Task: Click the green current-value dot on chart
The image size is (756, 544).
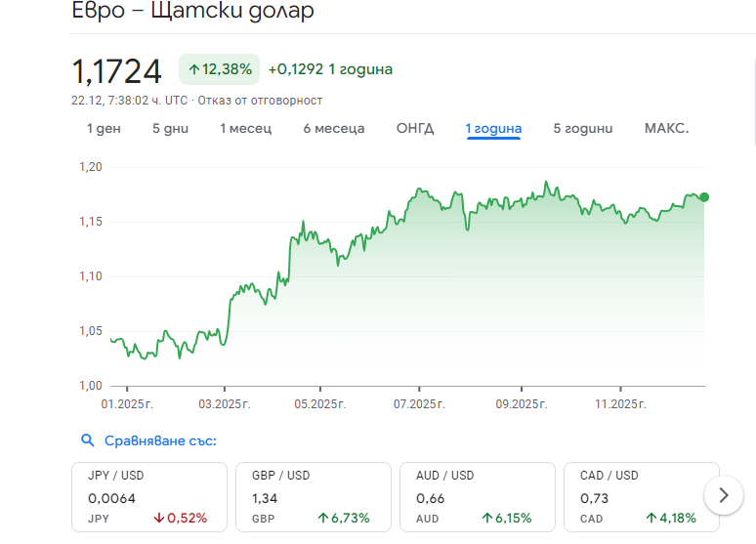Action: click(x=704, y=196)
